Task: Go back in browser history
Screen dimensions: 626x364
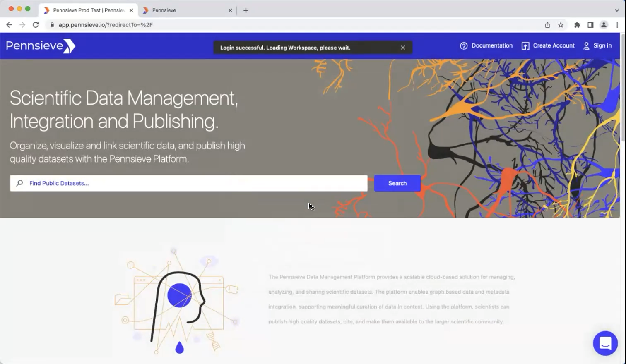Action: point(9,25)
